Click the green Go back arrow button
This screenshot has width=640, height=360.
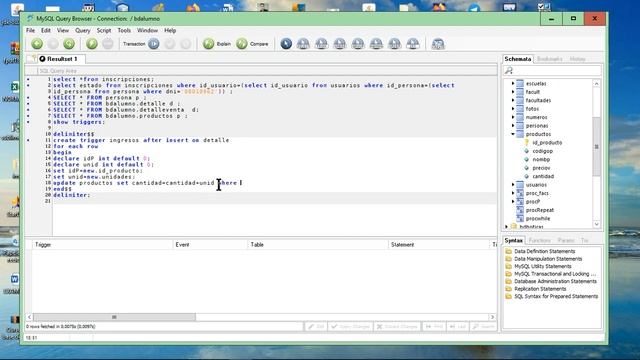[37, 44]
